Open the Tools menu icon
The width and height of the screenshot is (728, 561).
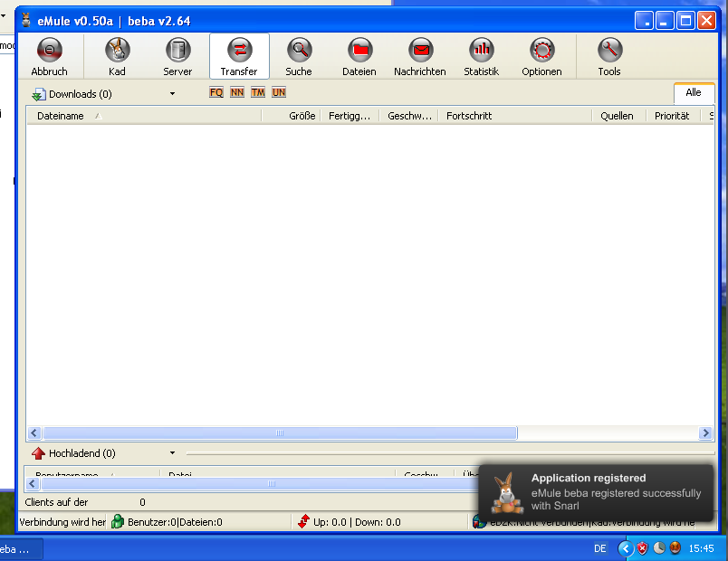tap(609, 56)
